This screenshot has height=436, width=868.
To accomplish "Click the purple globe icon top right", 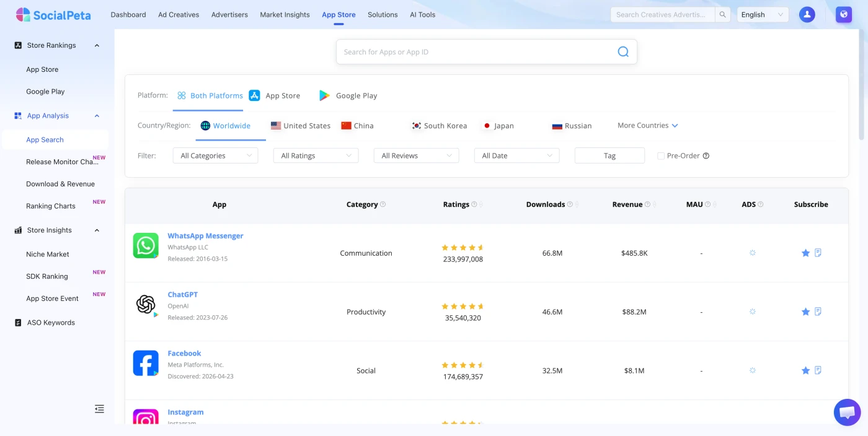I will point(844,15).
